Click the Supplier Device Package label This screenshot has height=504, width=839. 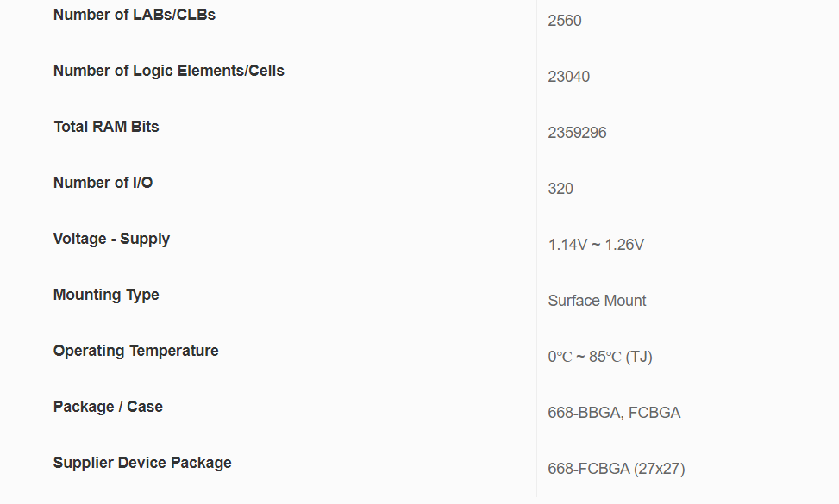tap(142, 463)
